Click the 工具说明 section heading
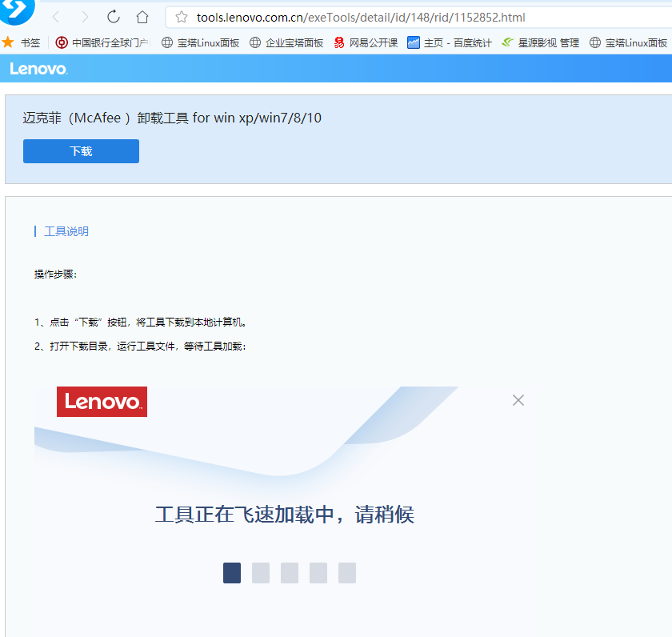Screen dimensions: 672x637 pos(66,231)
